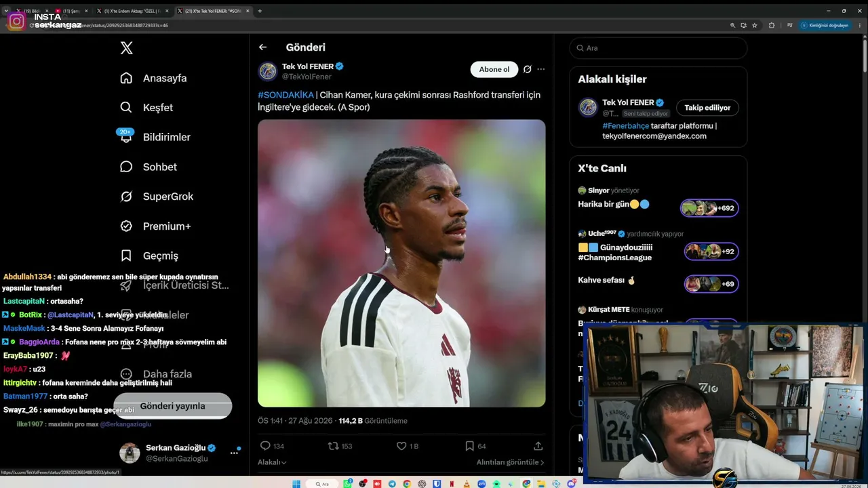Click the taskbar Ara search box
The width and height of the screenshot is (868, 488).
[322, 484]
